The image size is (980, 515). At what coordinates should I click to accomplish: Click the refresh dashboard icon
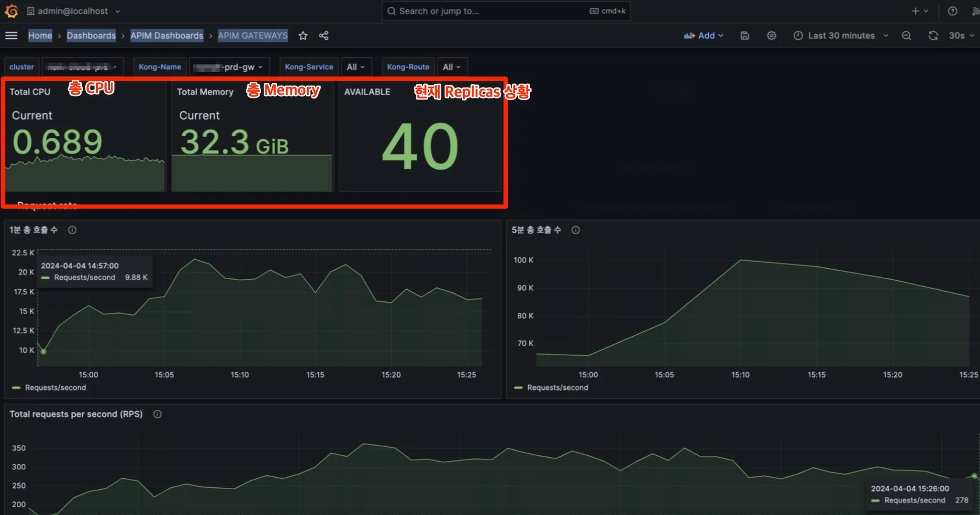click(x=933, y=35)
